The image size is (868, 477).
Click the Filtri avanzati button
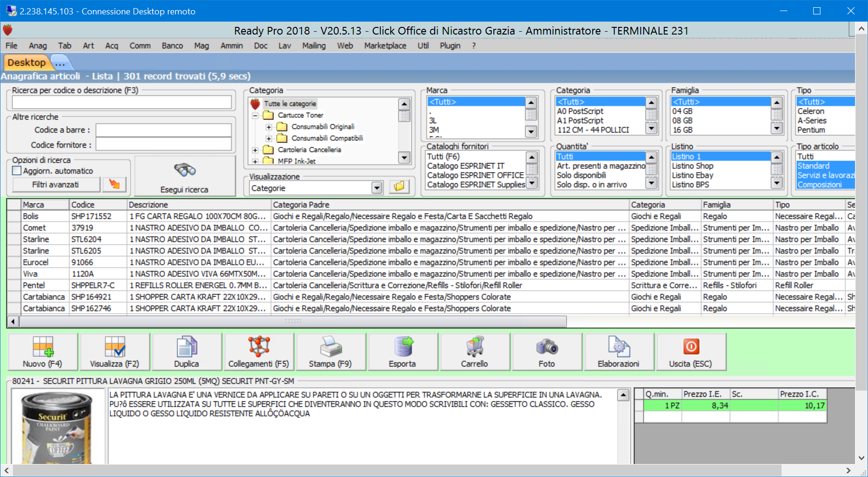pos(56,184)
